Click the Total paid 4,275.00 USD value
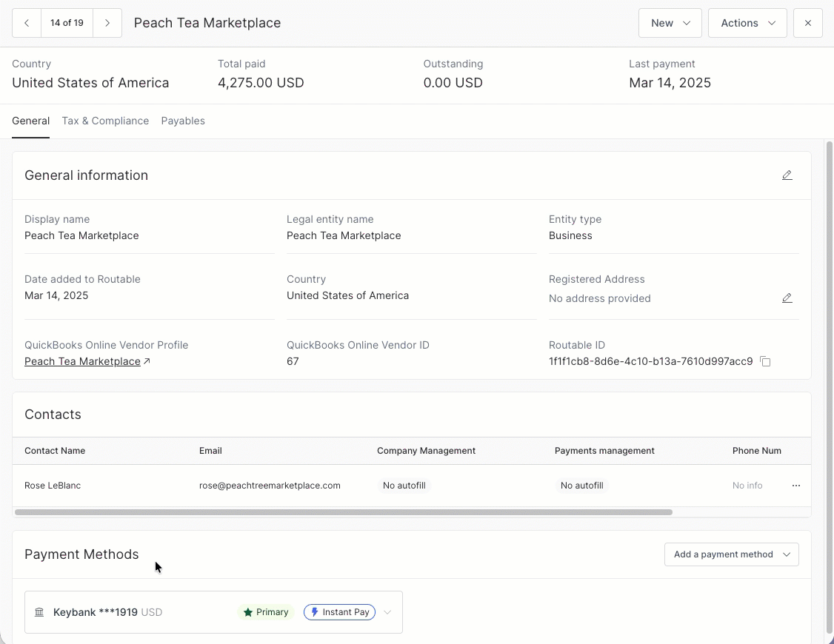The width and height of the screenshot is (834, 644). (261, 83)
